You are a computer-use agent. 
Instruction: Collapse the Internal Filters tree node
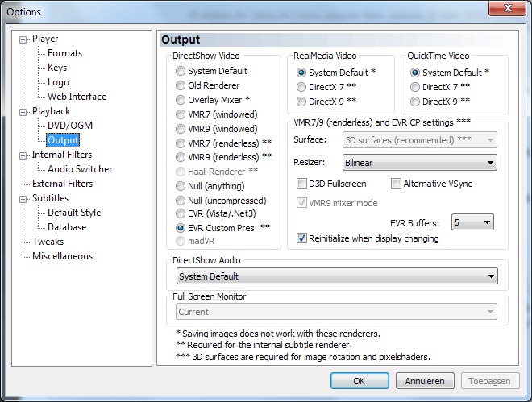click(x=23, y=155)
